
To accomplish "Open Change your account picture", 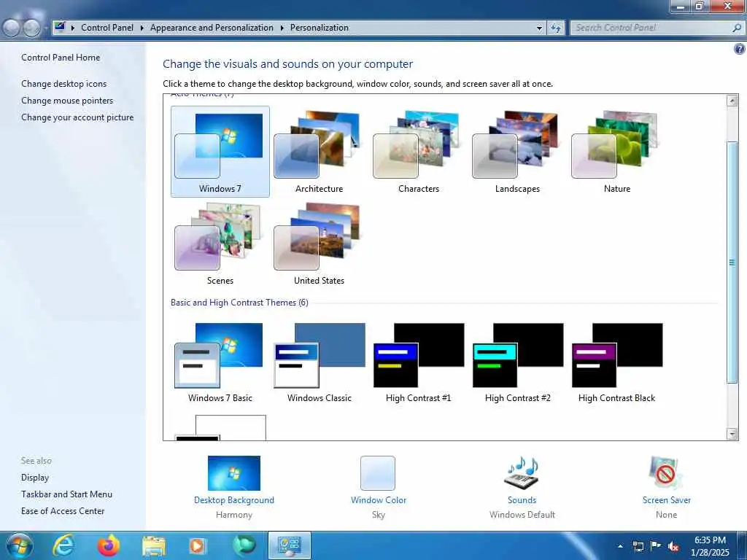I will click(x=77, y=117).
